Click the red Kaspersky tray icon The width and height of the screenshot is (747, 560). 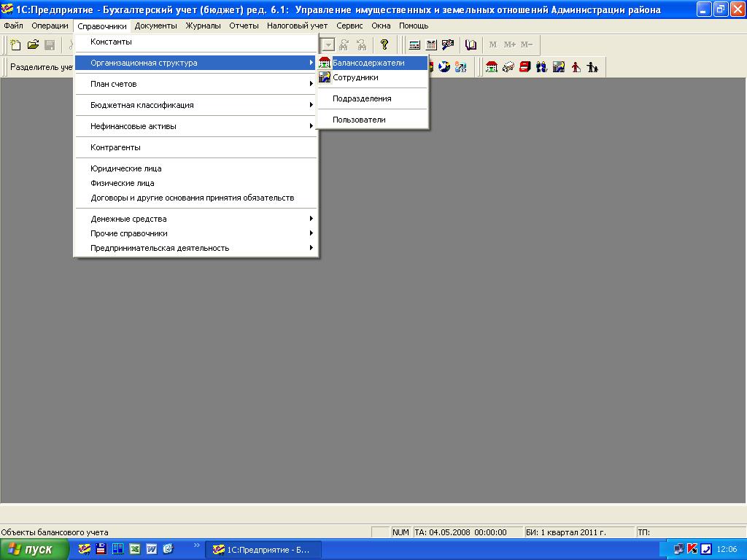693,549
